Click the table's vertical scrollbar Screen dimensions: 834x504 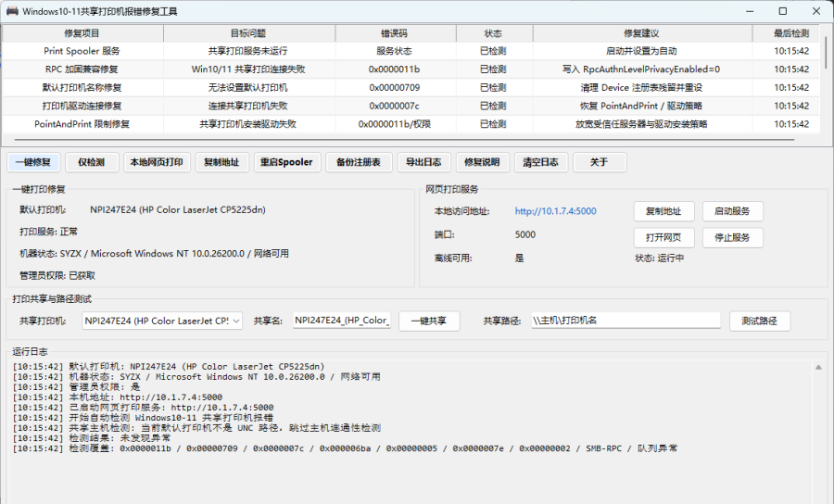(826, 53)
